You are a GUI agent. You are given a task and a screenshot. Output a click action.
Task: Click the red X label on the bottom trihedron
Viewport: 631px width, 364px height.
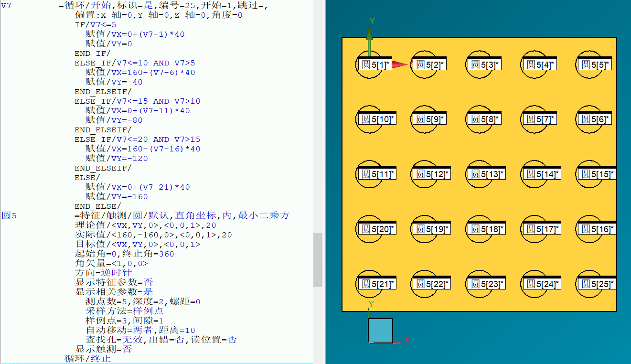point(407,340)
